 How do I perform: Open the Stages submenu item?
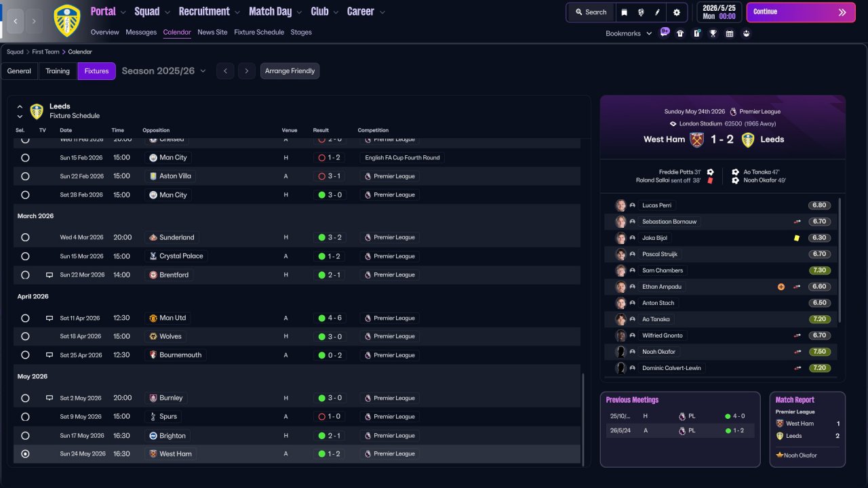(301, 32)
